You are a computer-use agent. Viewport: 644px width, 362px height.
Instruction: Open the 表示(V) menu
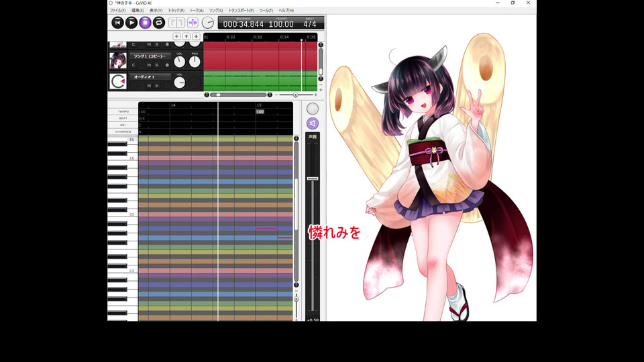[156, 10]
